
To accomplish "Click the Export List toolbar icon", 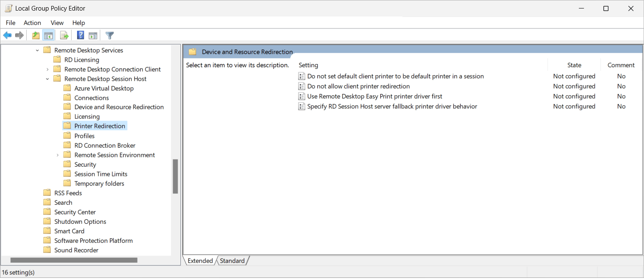I will pyautogui.click(x=64, y=35).
